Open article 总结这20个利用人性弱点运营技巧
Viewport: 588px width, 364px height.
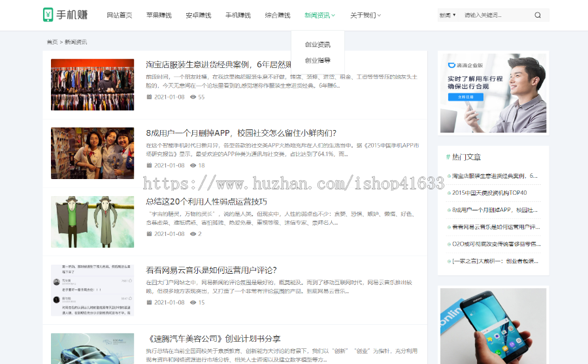206,201
